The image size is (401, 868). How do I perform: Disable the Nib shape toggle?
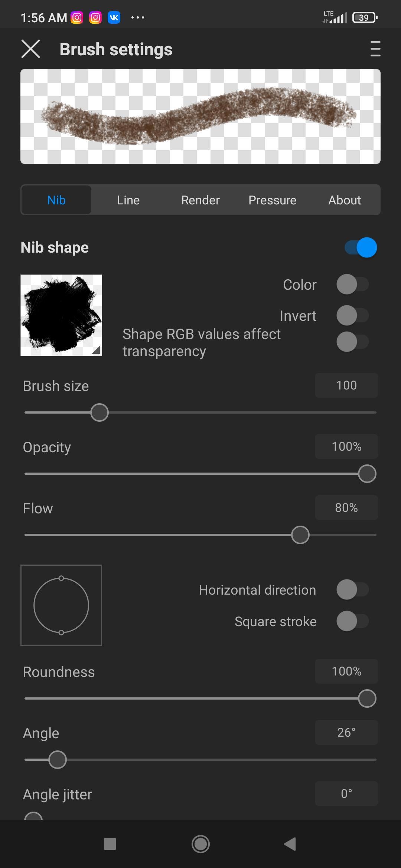(361, 247)
